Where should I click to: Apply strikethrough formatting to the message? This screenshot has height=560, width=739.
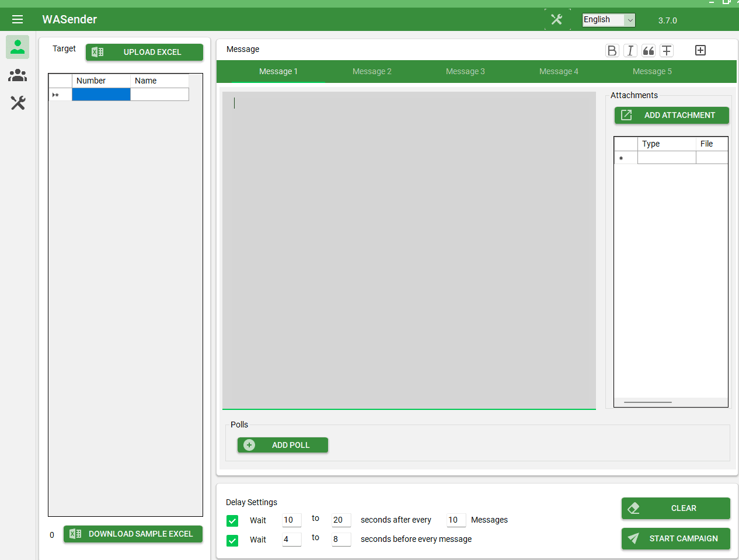(667, 51)
